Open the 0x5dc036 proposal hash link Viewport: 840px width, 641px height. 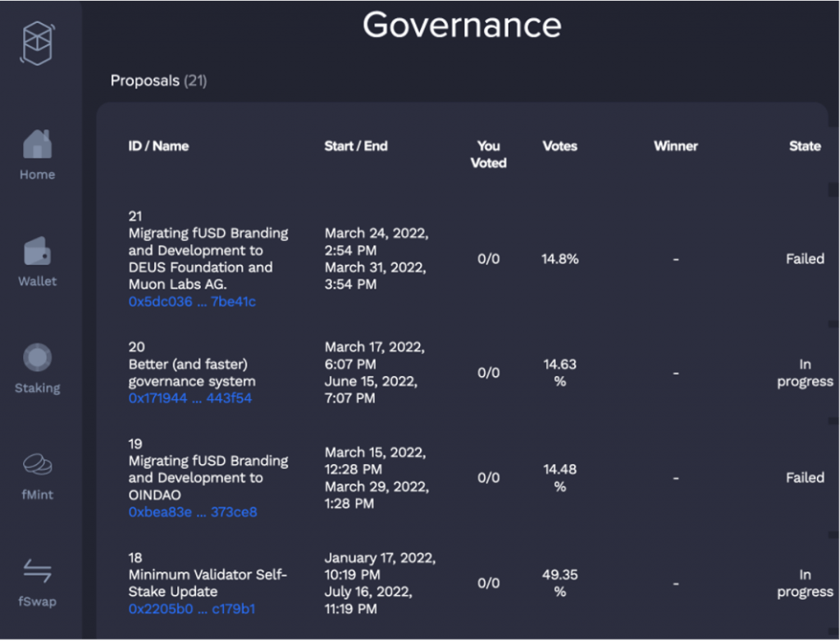(192, 302)
